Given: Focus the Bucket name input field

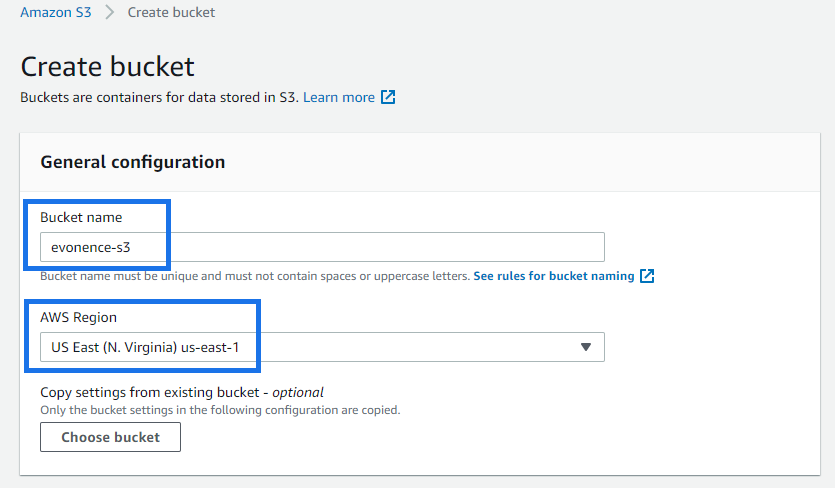Looking at the screenshot, I should pyautogui.click(x=322, y=247).
